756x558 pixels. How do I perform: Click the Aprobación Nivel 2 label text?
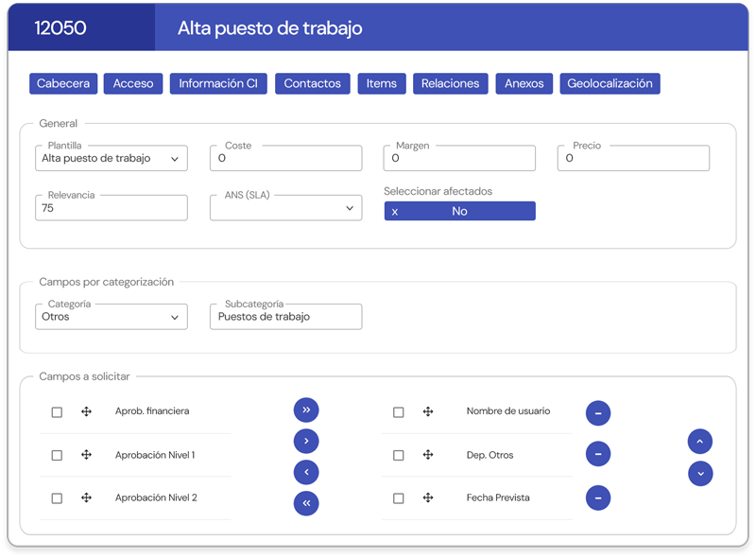coord(156,497)
